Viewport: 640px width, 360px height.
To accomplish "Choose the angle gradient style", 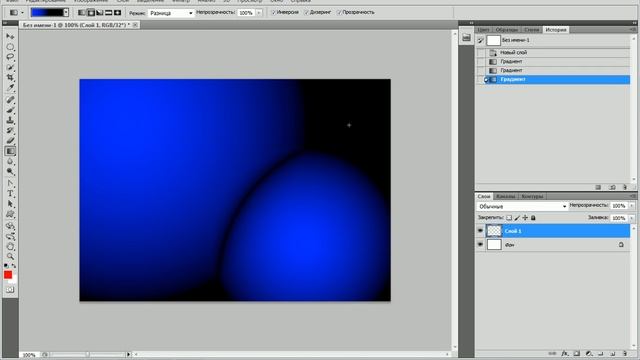I will tap(100, 13).
